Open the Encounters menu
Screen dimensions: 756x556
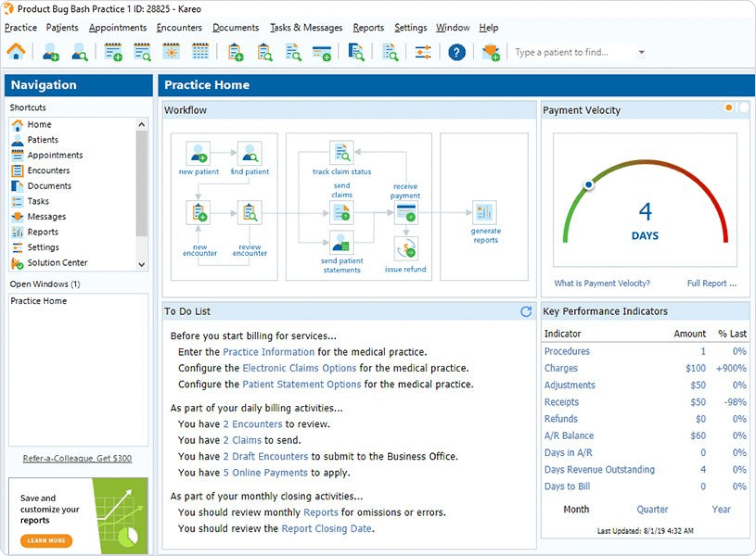pos(179,28)
